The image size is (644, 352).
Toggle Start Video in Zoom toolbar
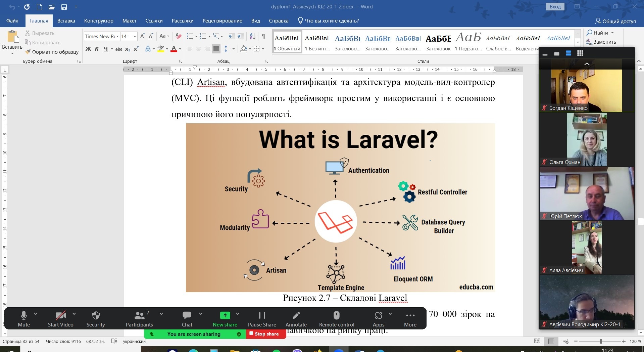60,316
